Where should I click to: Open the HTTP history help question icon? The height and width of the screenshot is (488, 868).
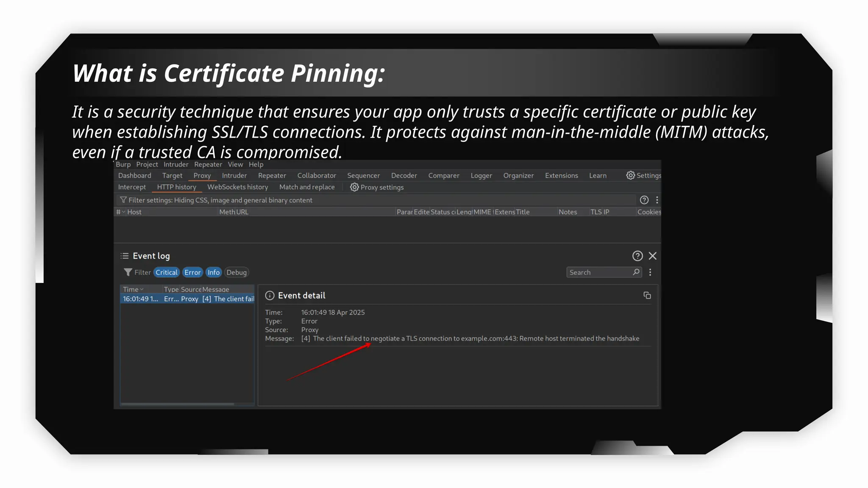tap(644, 200)
